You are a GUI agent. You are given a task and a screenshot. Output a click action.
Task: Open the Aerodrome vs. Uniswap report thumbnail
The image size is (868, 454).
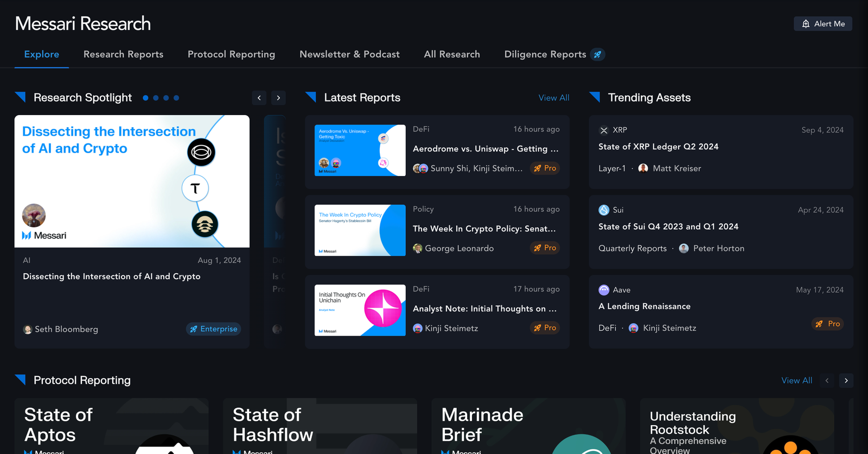tap(360, 150)
